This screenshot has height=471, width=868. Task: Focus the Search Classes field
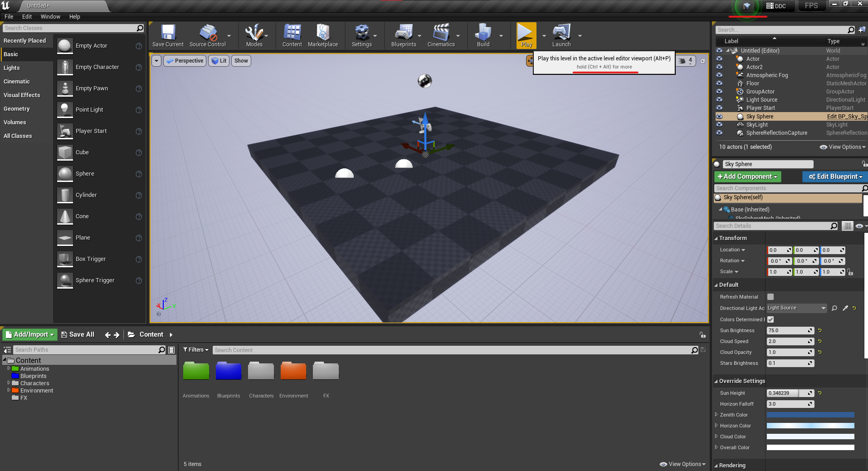[73, 28]
